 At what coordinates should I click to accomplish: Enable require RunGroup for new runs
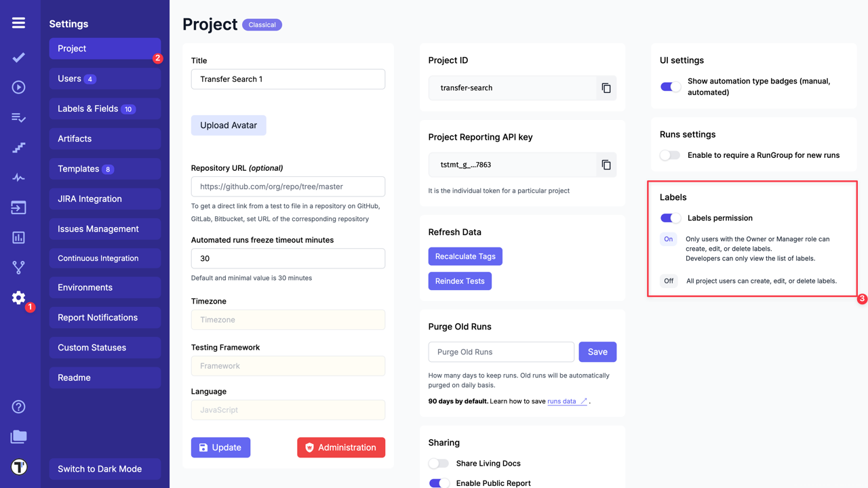click(670, 155)
